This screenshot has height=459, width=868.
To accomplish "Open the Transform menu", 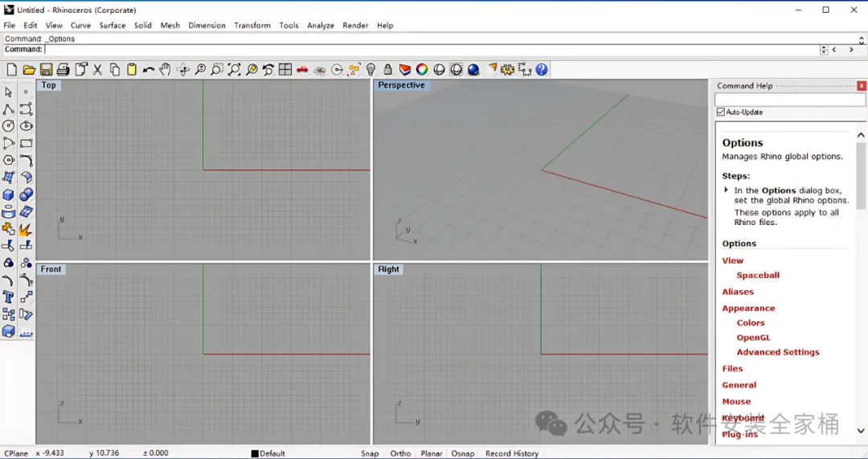I will (252, 26).
